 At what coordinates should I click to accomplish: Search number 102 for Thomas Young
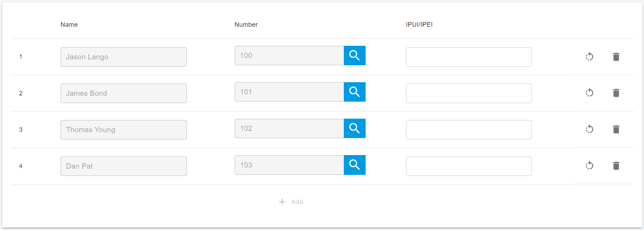pyautogui.click(x=355, y=128)
